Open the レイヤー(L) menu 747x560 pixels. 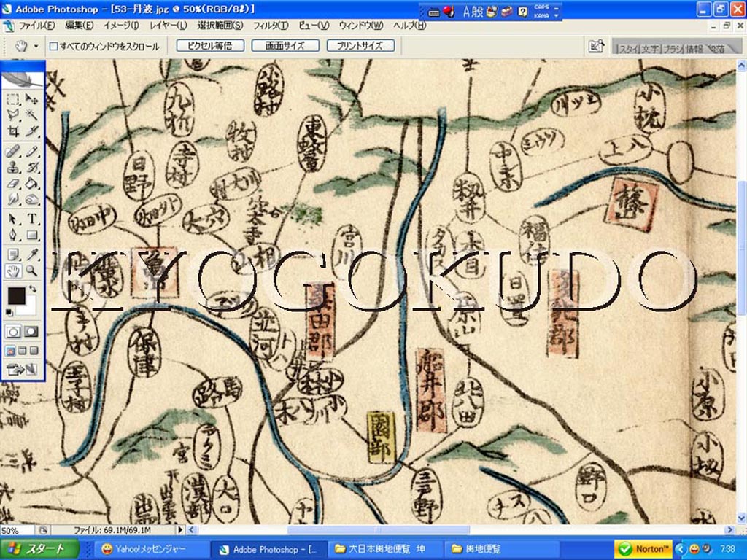[169, 26]
